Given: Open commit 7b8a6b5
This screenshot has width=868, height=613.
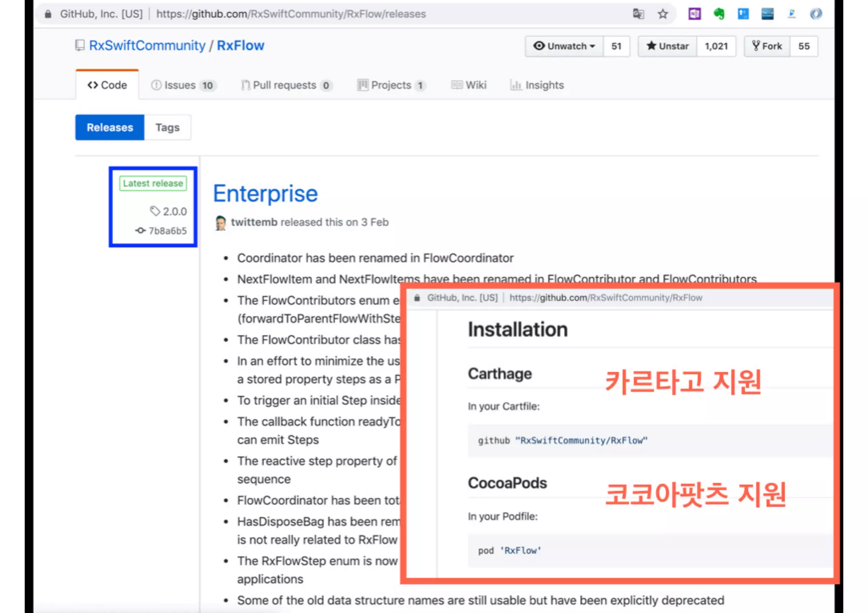Looking at the screenshot, I should 167,231.
